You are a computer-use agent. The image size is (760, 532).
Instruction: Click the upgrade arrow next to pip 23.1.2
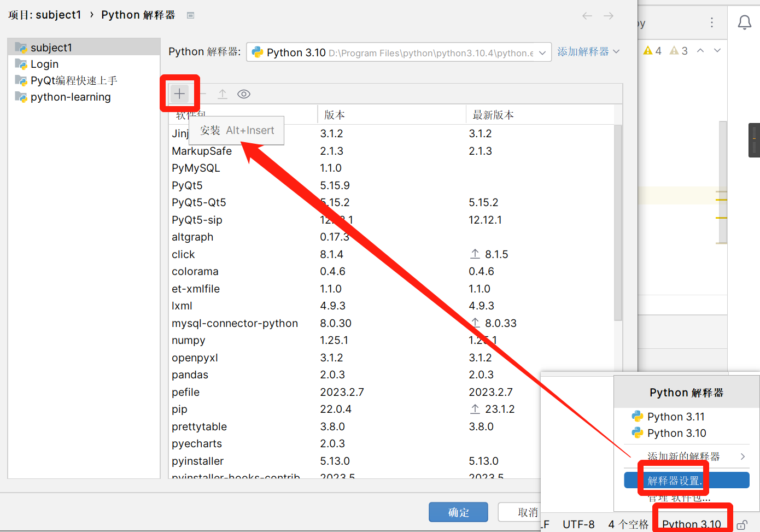(475, 409)
